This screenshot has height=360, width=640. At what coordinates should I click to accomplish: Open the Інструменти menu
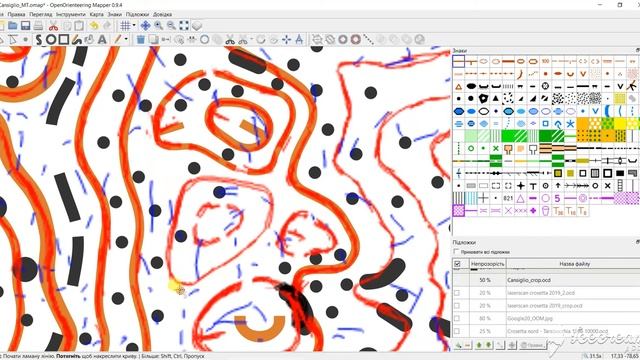click(x=71, y=14)
